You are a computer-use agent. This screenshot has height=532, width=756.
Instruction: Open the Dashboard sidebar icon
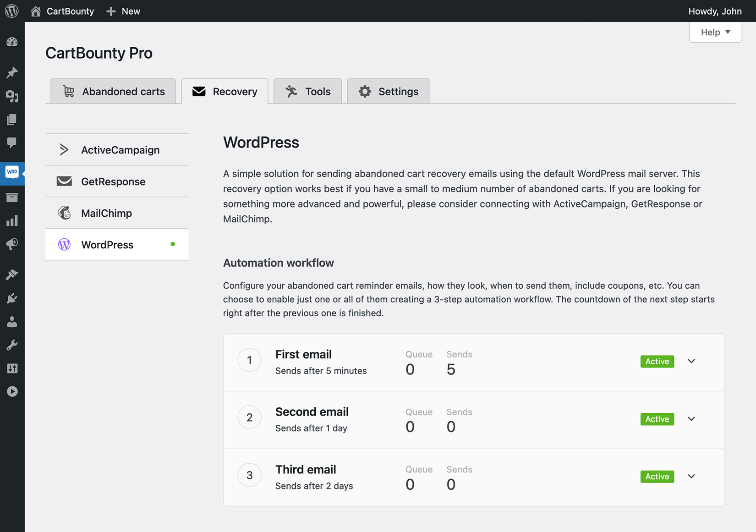click(12, 42)
